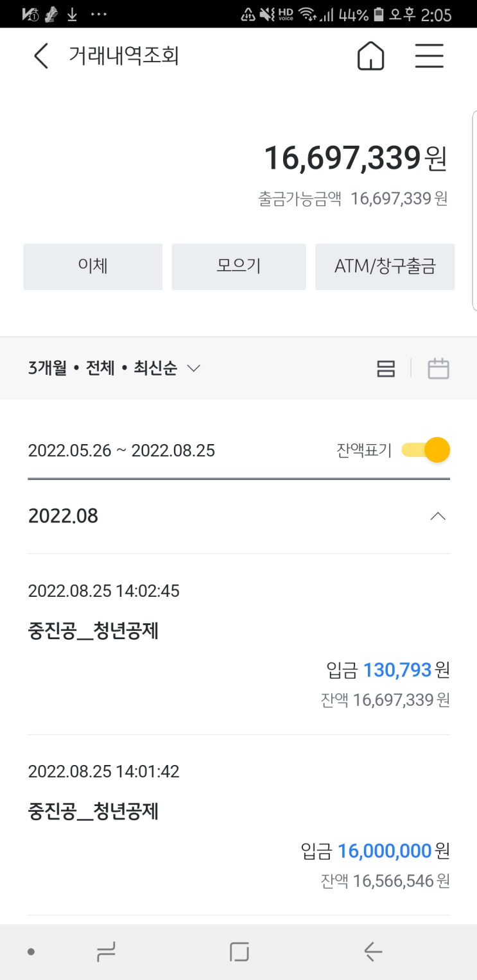
Task: Toggle the 잔액표기 balance switch
Action: click(426, 450)
